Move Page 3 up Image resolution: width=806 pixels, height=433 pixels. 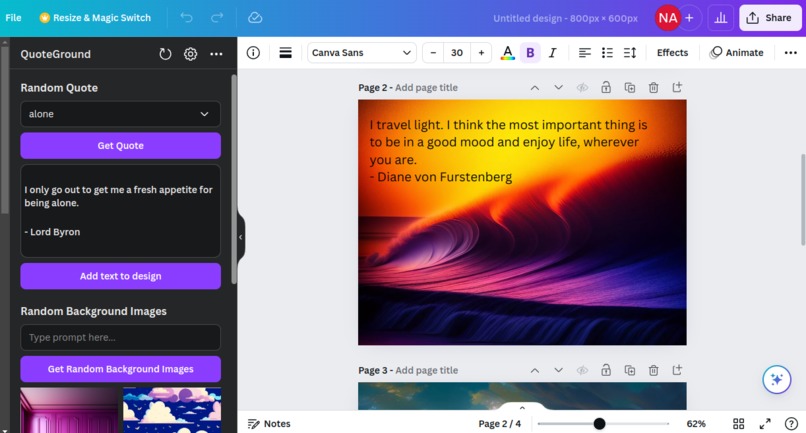(535, 370)
